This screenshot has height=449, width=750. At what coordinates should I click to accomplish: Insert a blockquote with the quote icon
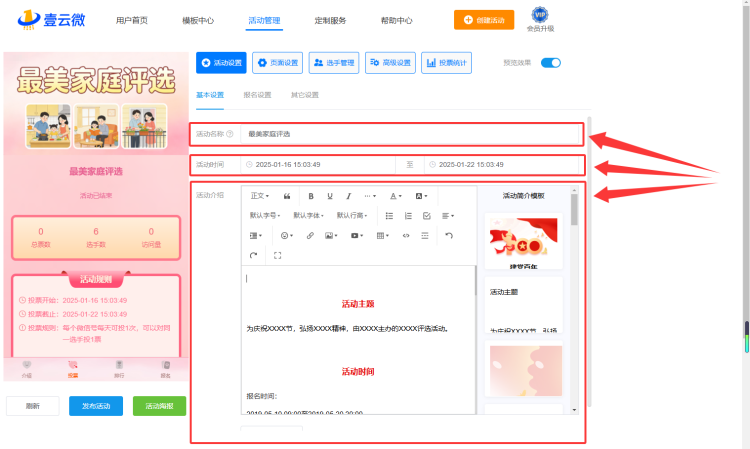[x=287, y=196]
